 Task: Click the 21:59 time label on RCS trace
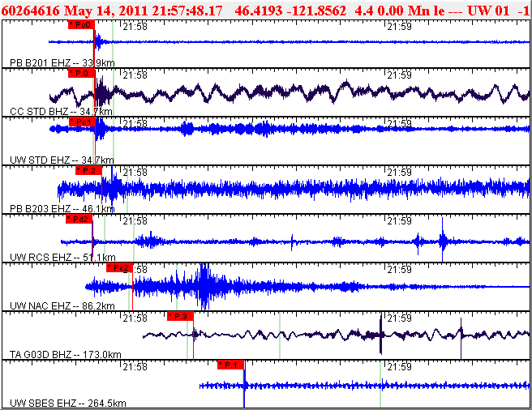coord(400,220)
